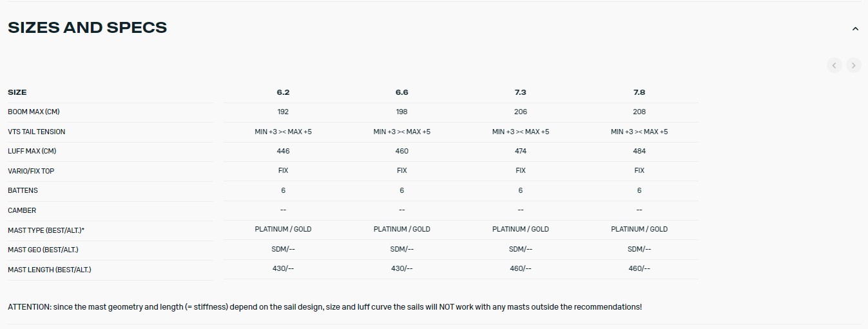This screenshot has height=329, width=868.
Task: Click the previous arrow above the specs table
Action: point(834,65)
